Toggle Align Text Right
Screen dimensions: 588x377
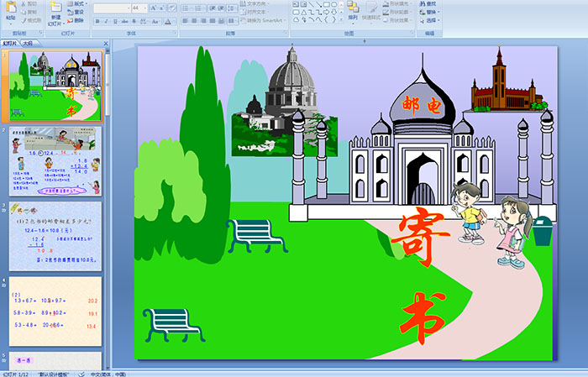point(203,21)
